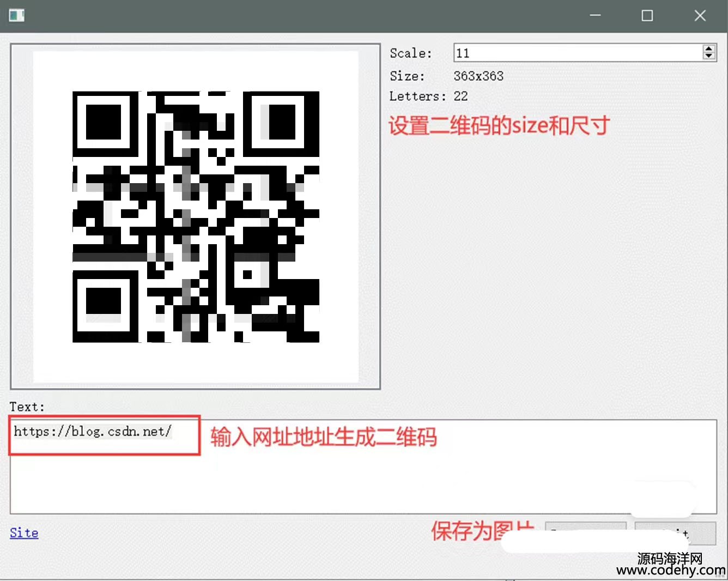The image size is (728, 581).
Task: Close the QR generator window
Action: click(700, 16)
